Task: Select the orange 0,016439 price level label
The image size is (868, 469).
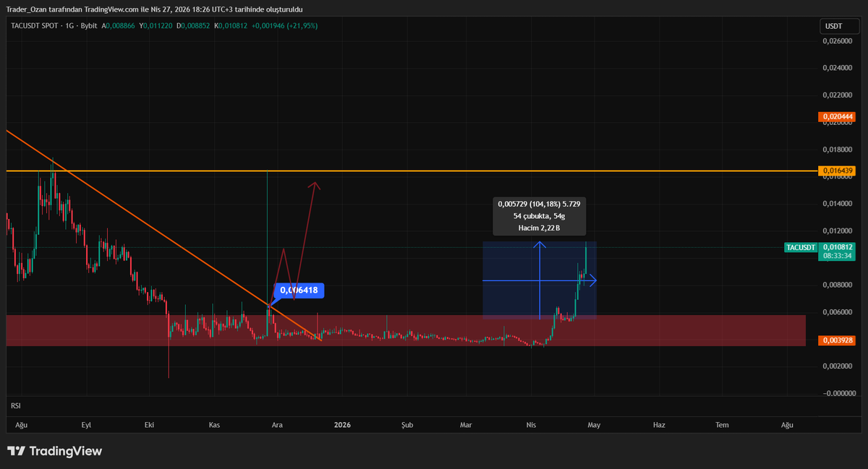Action: [836, 171]
